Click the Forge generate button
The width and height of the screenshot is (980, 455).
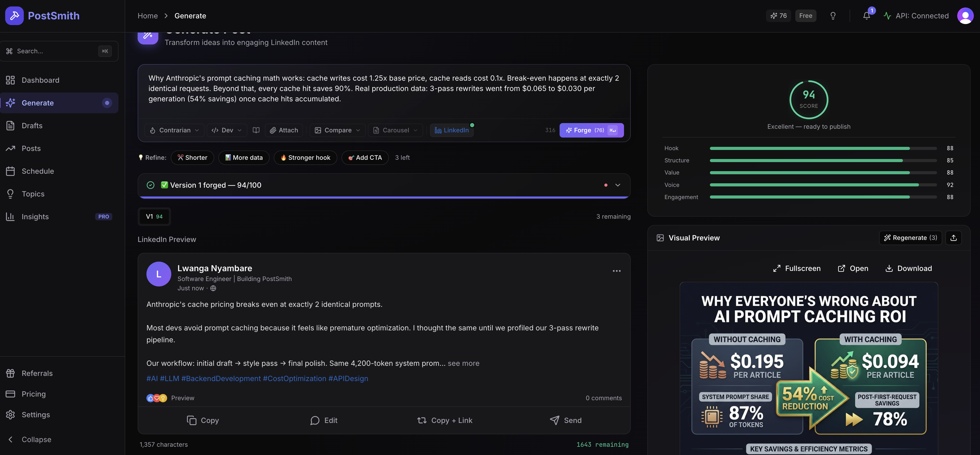pos(591,130)
